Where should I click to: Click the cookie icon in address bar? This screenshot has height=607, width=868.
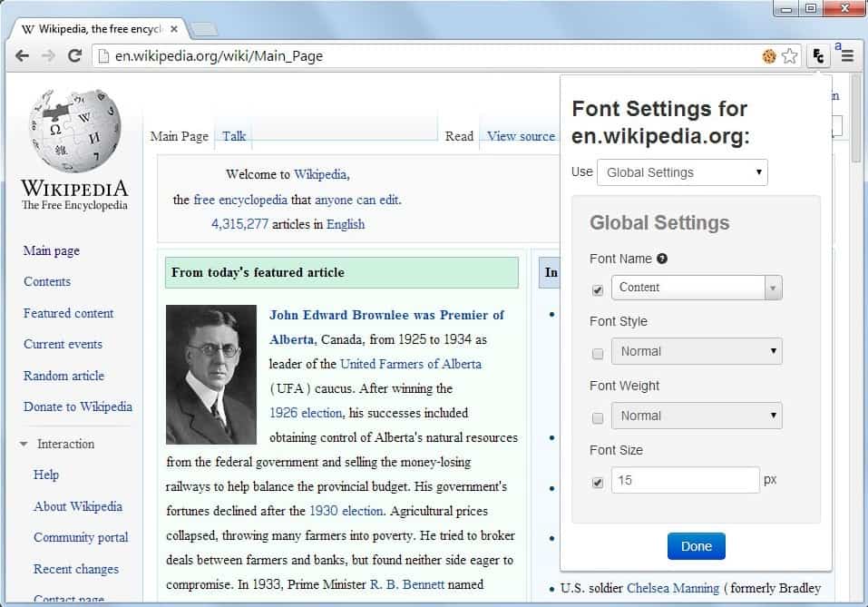pos(769,56)
